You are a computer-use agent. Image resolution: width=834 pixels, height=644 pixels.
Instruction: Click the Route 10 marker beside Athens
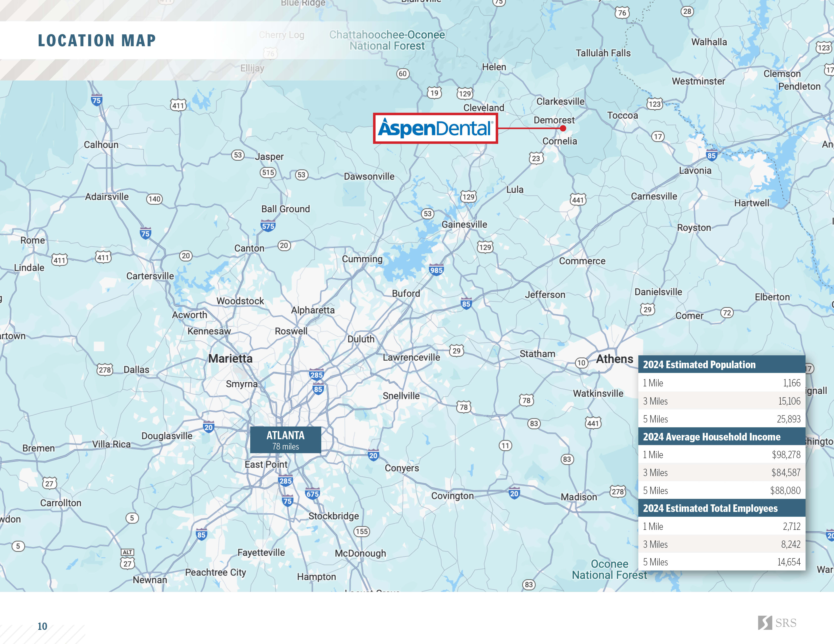[x=582, y=363]
